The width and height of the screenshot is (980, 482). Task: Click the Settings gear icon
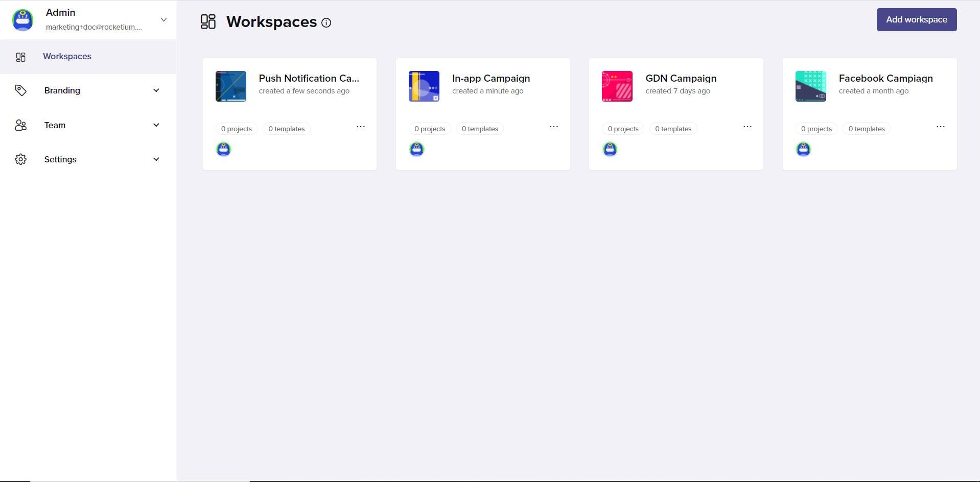tap(20, 159)
